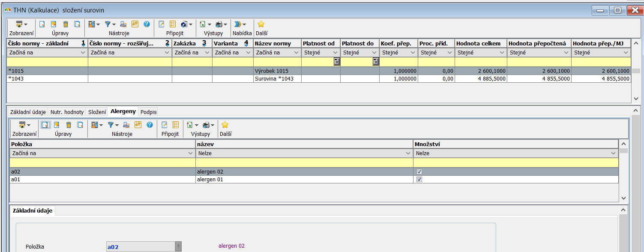Open the Nutr. hodnoty tab
This screenshot has height=252, width=644.
pos(67,112)
